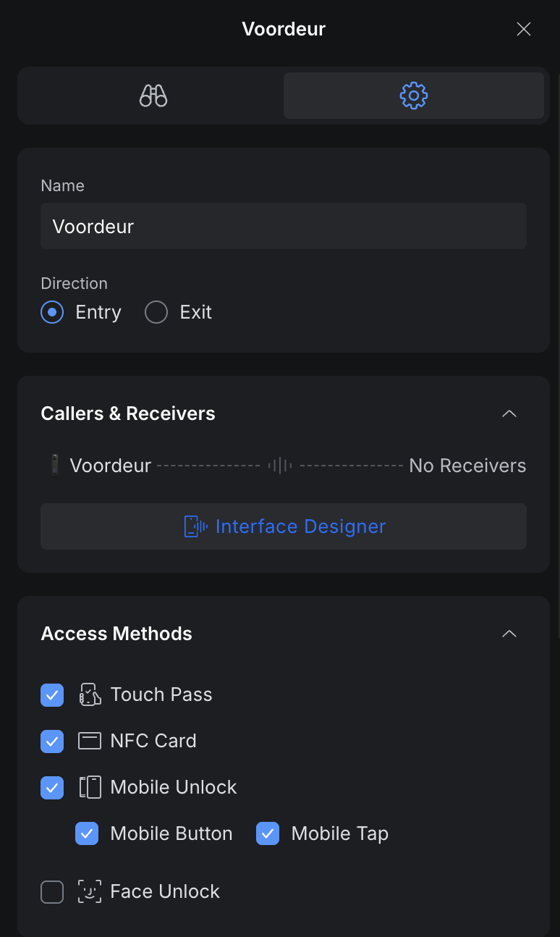The image size is (560, 937).
Task: Collapse the Access Methods section
Action: (x=509, y=634)
